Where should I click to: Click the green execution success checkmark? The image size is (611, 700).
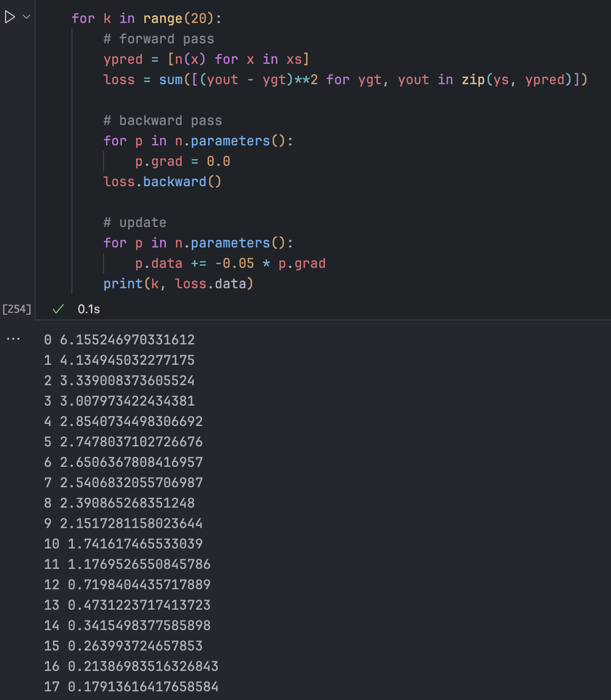[x=58, y=309]
